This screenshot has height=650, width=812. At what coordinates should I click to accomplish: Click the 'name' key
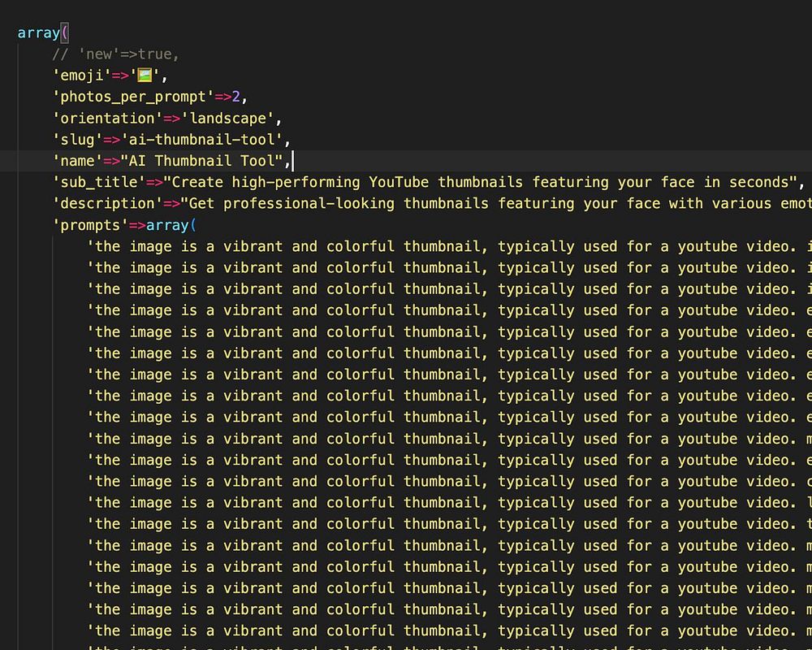[x=78, y=161]
